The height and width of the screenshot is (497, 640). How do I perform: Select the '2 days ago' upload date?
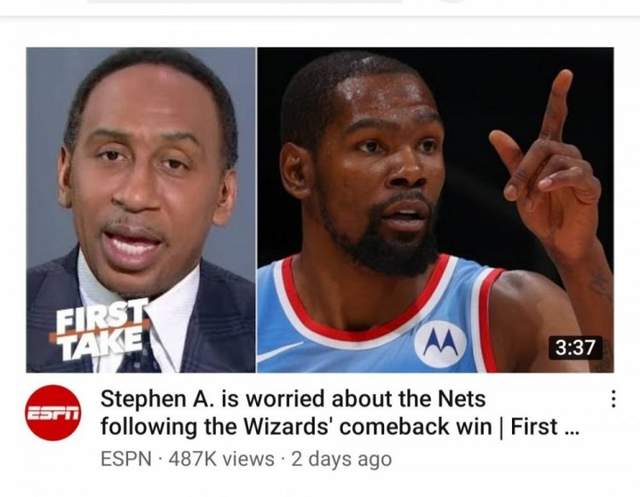click(341, 459)
